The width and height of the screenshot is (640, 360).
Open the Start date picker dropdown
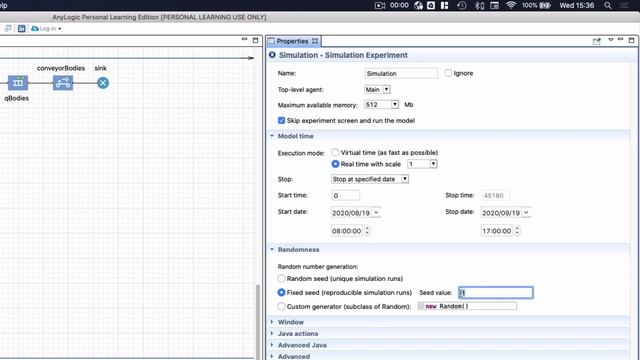coord(376,213)
